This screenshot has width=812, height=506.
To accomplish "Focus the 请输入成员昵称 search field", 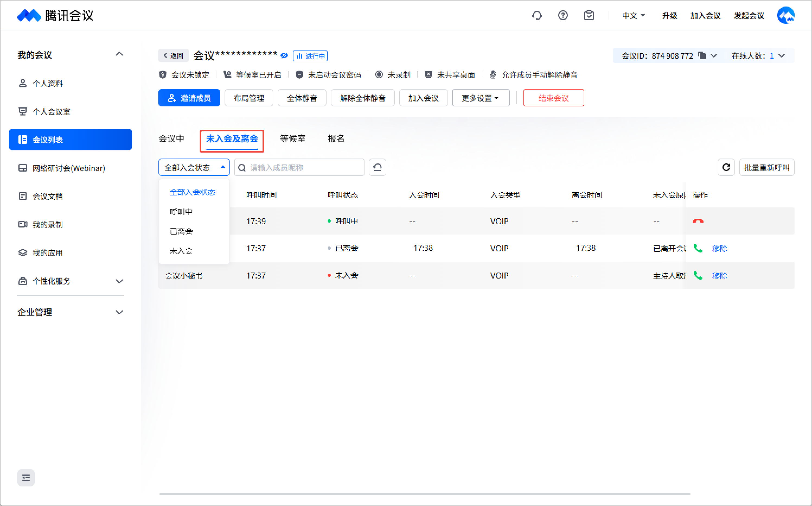I will 299,167.
